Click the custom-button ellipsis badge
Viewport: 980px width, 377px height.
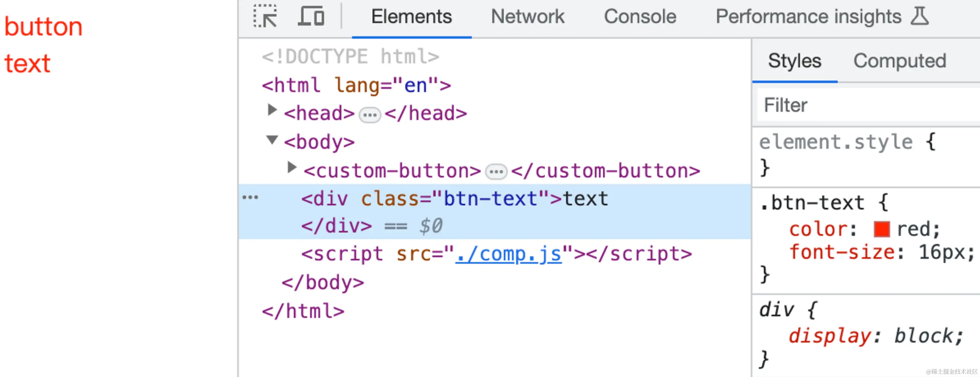(x=496, y=172)
